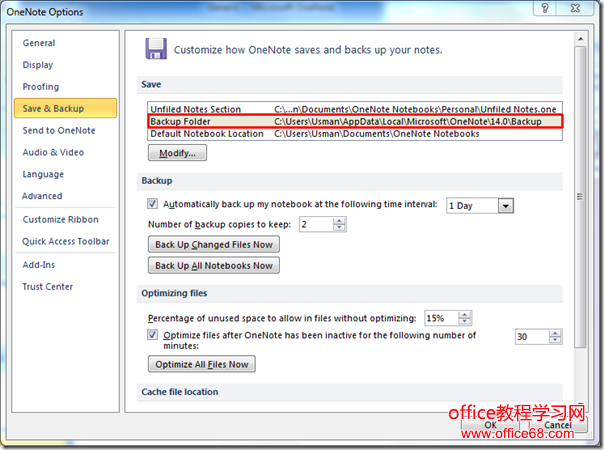Click the inactive minutes field showing 30
604x450 pixels.
532,337
